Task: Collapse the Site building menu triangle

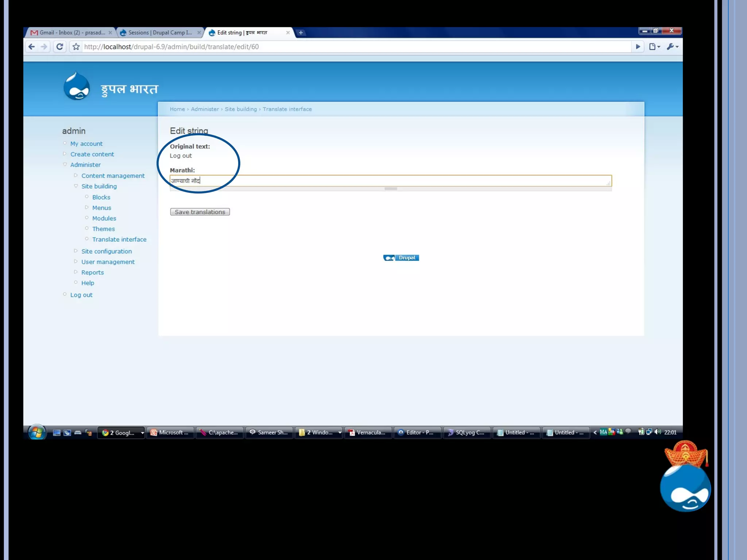Action: coord(76,186)
